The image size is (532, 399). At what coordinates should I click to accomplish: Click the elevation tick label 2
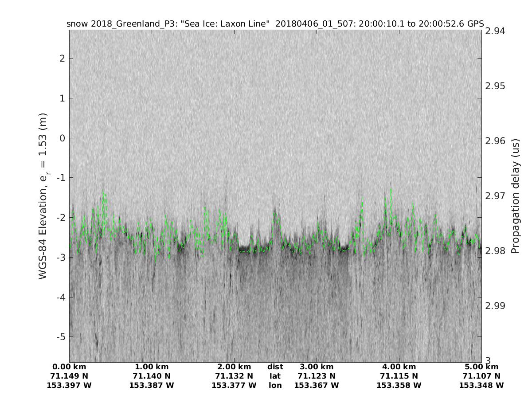[x=63, y=59]
